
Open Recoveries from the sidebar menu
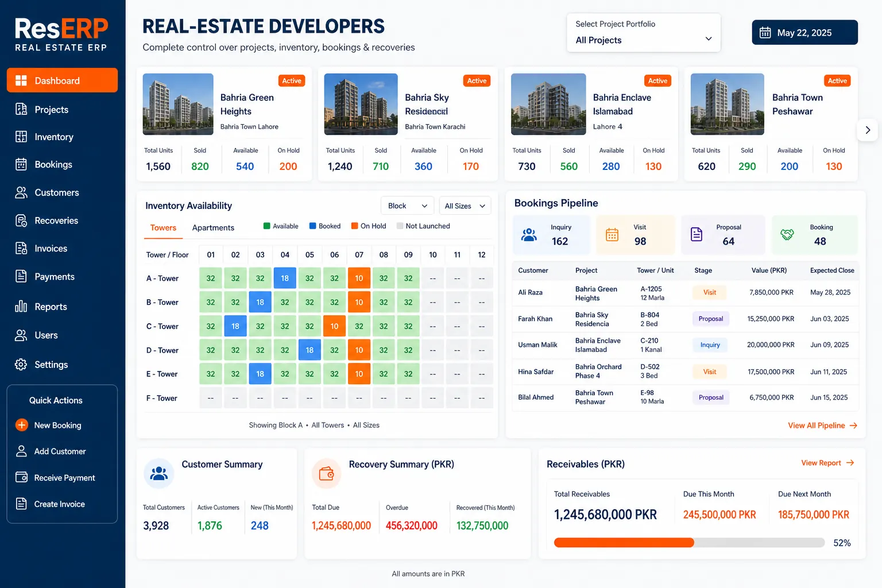click(x=62, y=220)
